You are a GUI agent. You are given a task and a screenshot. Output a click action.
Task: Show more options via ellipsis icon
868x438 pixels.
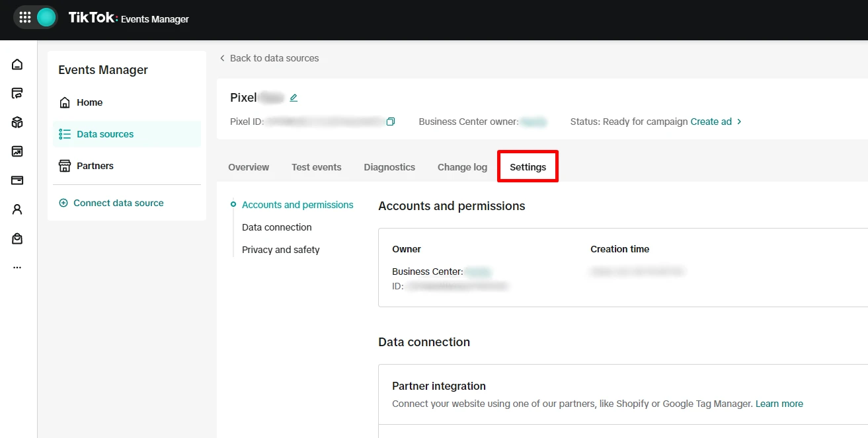coord(17,268)
